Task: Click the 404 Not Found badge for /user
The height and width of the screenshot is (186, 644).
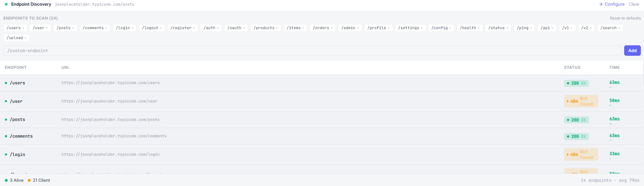Action: pyautogui.click(x=581, y=101)
